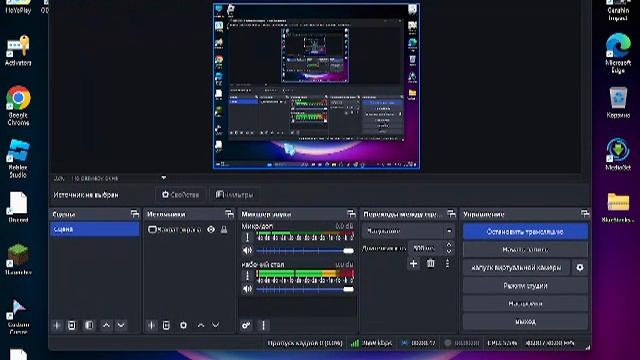Screen dimensions: 640x360
Task: Undock the Controls panel with float icon
Action: pos(585,213)
